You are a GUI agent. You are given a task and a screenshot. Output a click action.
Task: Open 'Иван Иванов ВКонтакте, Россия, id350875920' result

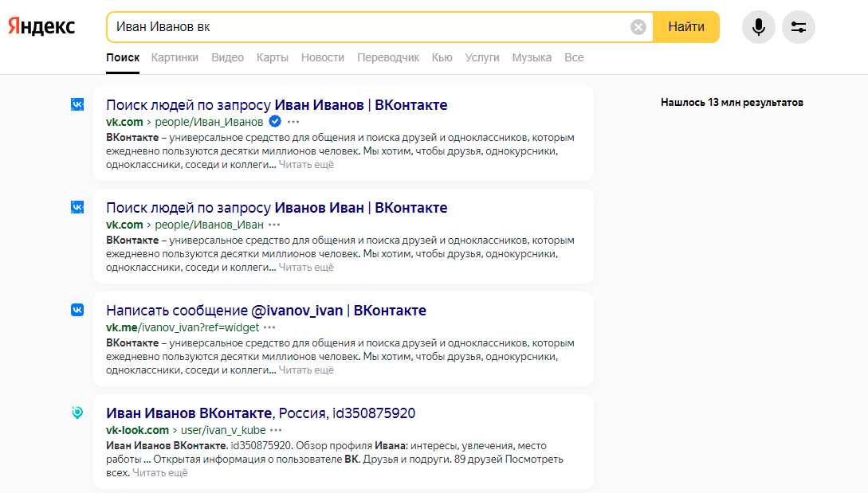[x=261, y=413]
